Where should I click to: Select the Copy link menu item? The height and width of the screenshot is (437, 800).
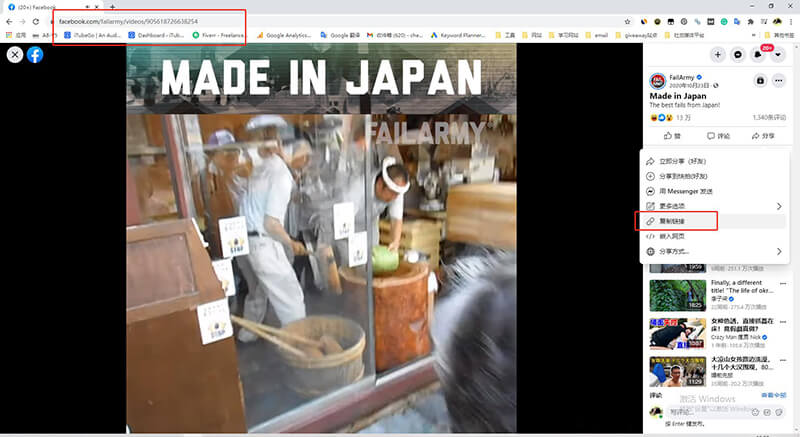(714, 221)
